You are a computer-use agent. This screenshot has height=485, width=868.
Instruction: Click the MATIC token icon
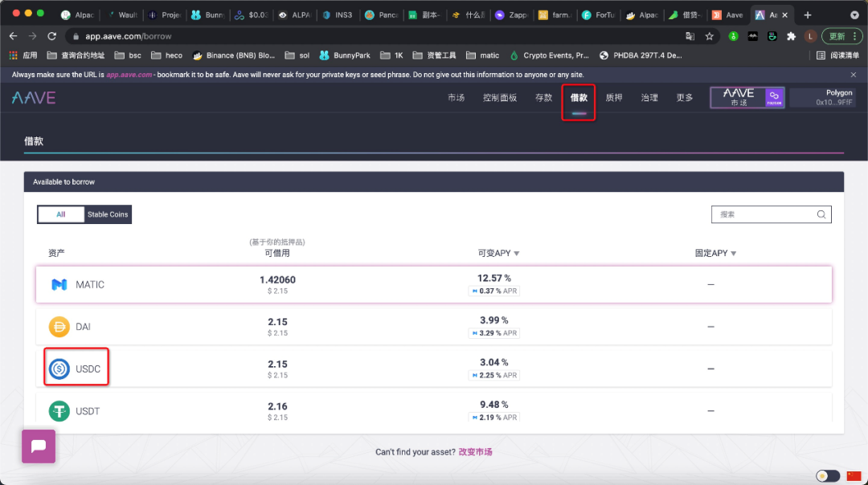[58, 283]
